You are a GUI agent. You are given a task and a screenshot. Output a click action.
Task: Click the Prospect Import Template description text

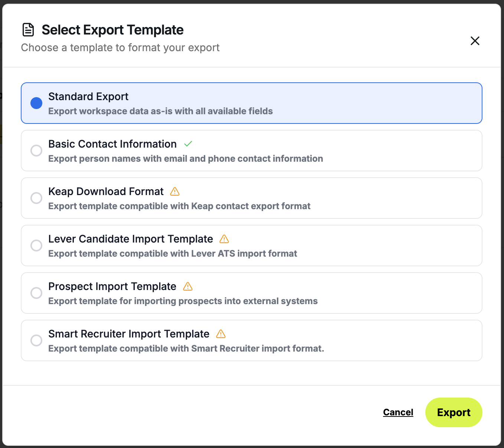pyautogui.click(x=183, y=301)
